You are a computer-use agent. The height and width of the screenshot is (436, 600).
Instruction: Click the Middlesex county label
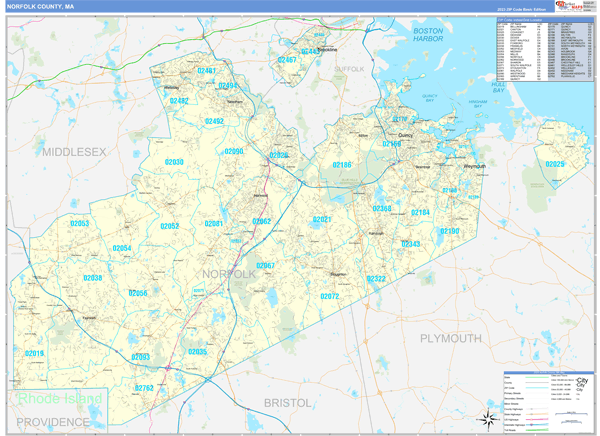74,151
